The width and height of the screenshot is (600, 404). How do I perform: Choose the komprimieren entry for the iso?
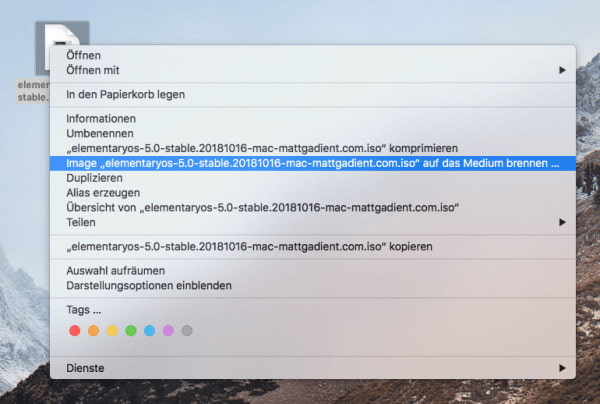[x=313, y=148]
